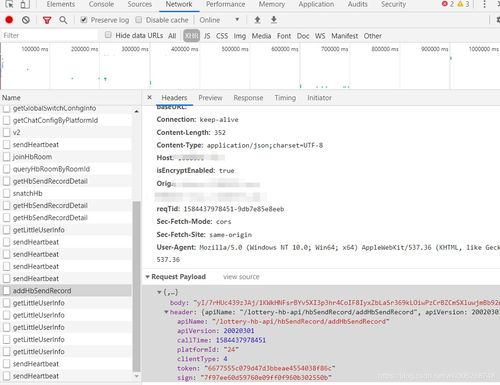Filter requests by Media type

261,36
